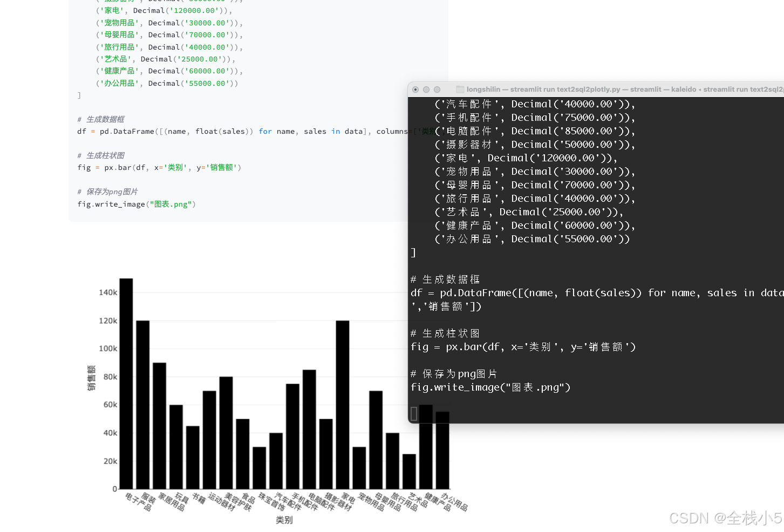This screenshot has height=532, width=784.
Task: Click the '电脑配件' 85000.00 line in terminal
Action: (535, 131)
